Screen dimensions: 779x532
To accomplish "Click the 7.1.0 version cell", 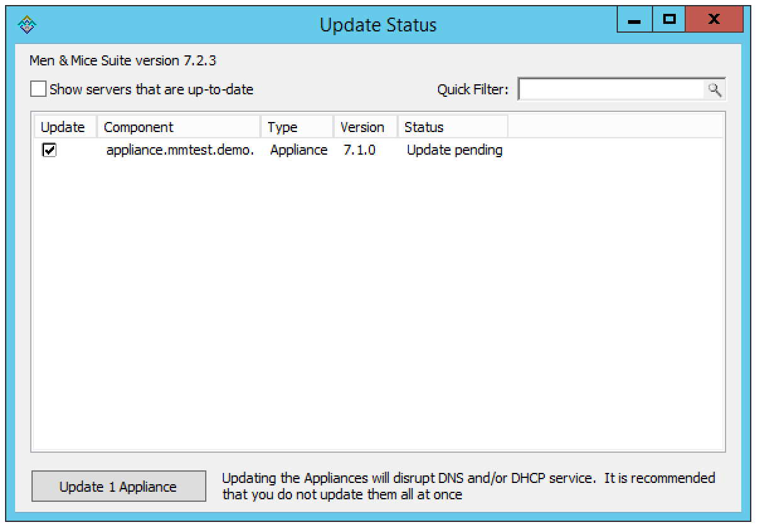I will click(x=360, y=150).
